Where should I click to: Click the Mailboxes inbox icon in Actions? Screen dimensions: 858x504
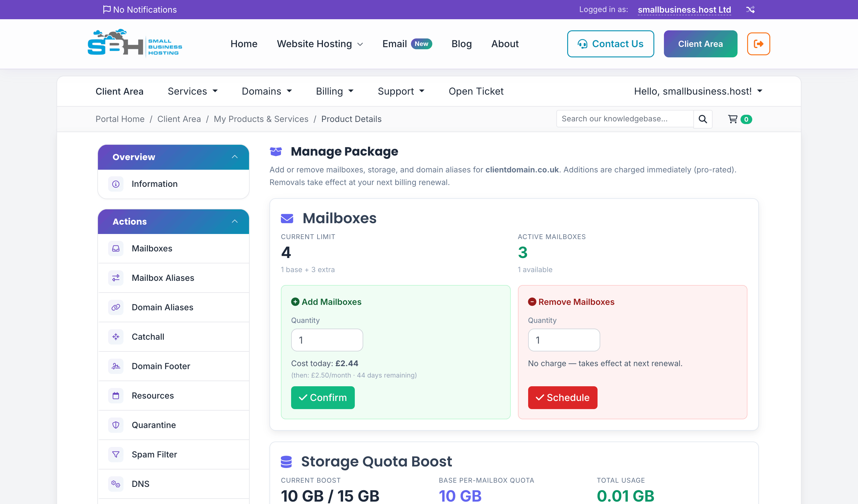116,248
